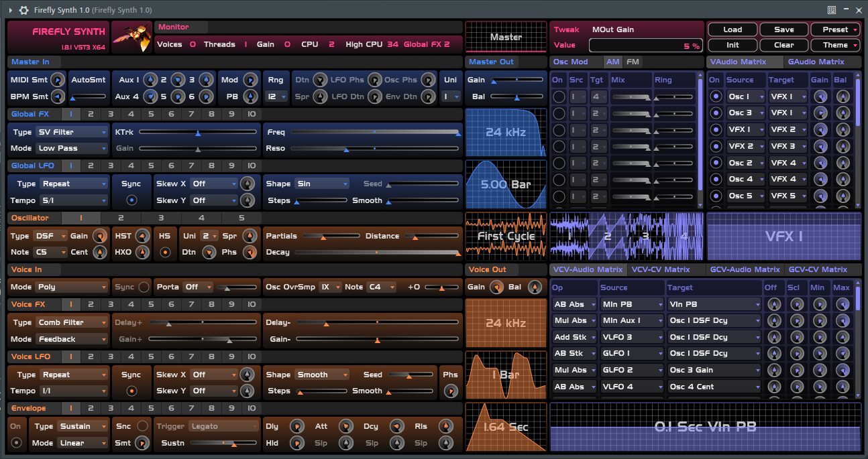Open the Envelope Type Sustain dropdown
The height and width of the screenshot is (459, 868).
click(82, 426)
